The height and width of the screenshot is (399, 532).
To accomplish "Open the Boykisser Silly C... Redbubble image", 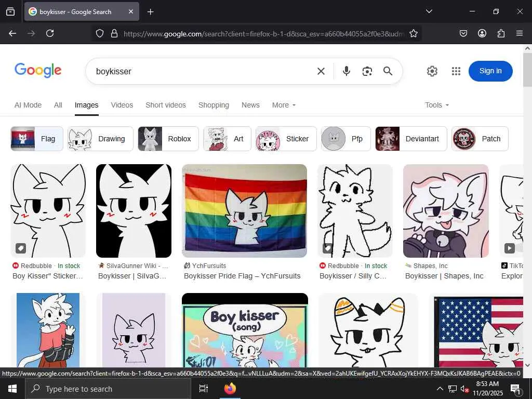I will click(355, 211).
